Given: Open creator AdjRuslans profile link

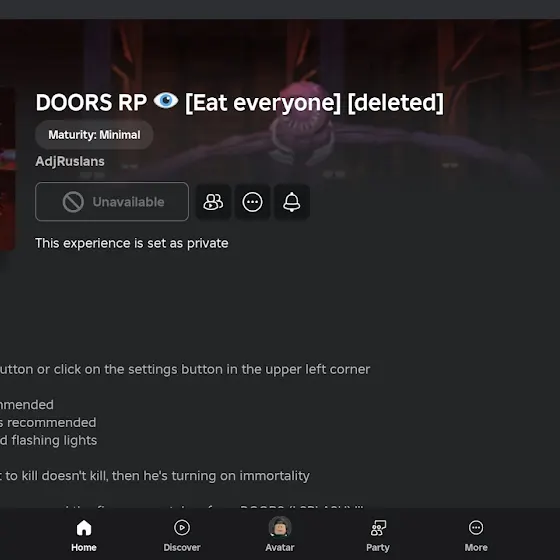Looking at the screenshot, I should tap(70, 161).
